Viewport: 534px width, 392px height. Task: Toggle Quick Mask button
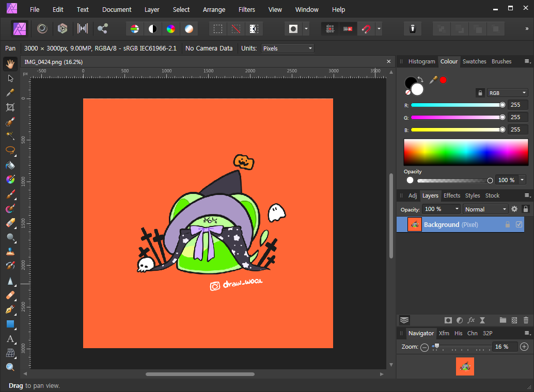tap(293, 29)
